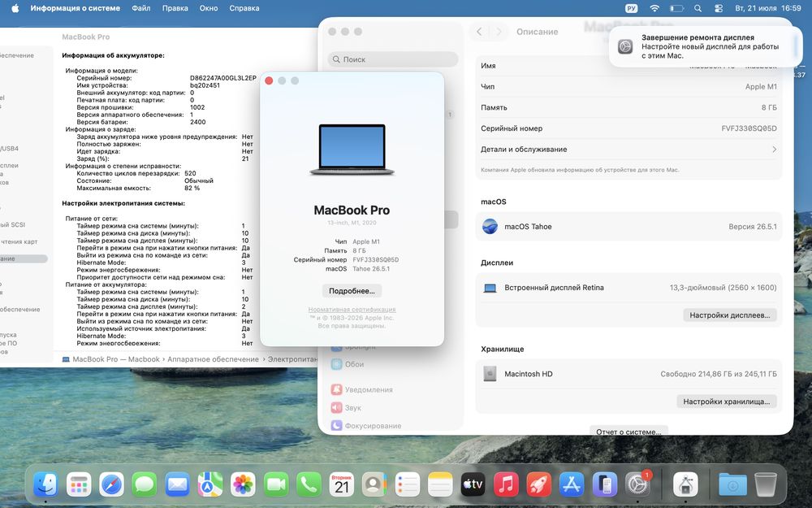Open the Справка menu
Screen dimensions: 812x508
click(x=244, y=8)
